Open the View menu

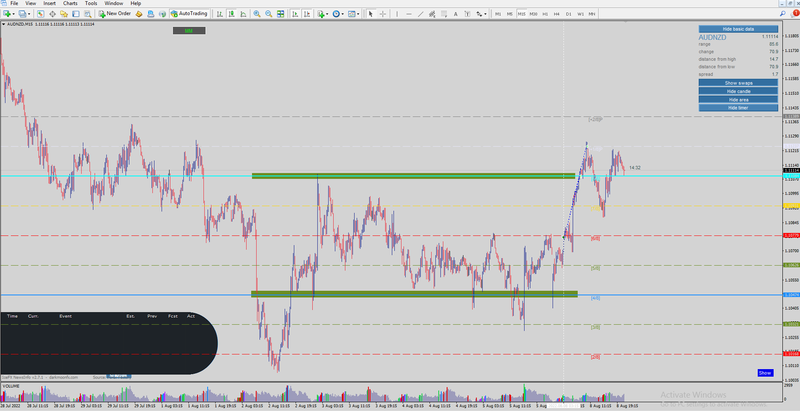pos(31,3)
